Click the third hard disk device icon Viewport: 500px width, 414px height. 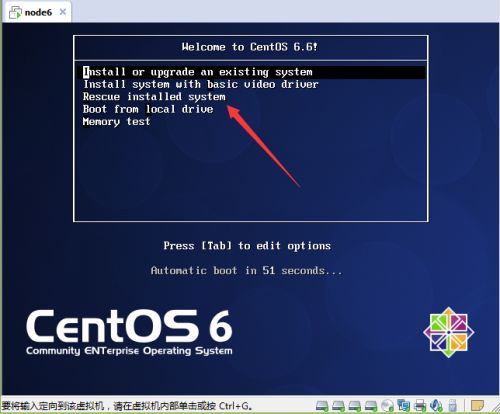[354, 406]
